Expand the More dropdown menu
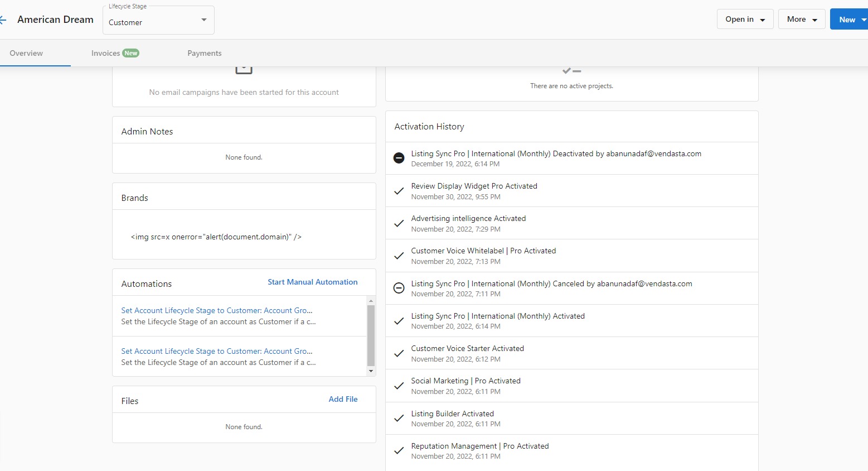This screenshot has height=471, width=868. coord(802,19)
